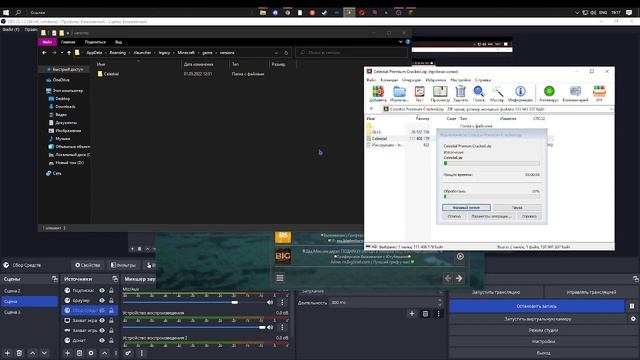Screen dimensions: 640x360
Task: Toggle lock on Захват экрана source
Action: coord(111,320)
